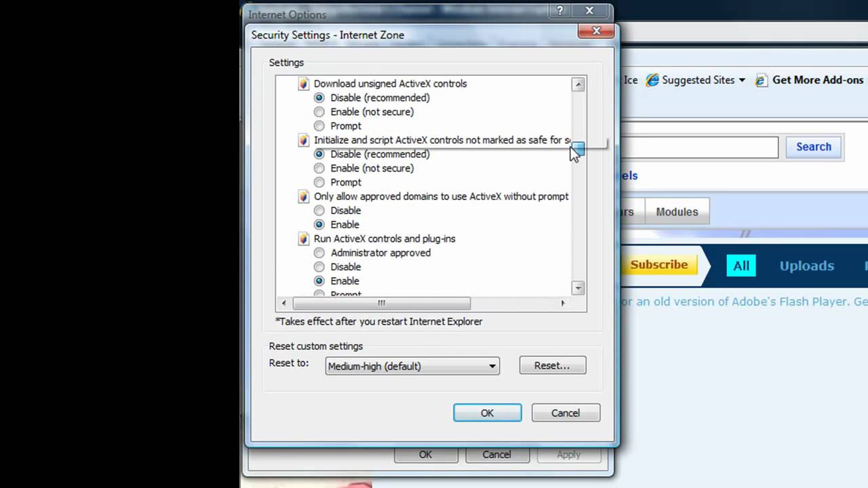Image resolution: width=868 pixels, height=488 pixels.
Task: Click the Run ActiveX controls and plug-ins icon
Action: [x=304, y=239]
